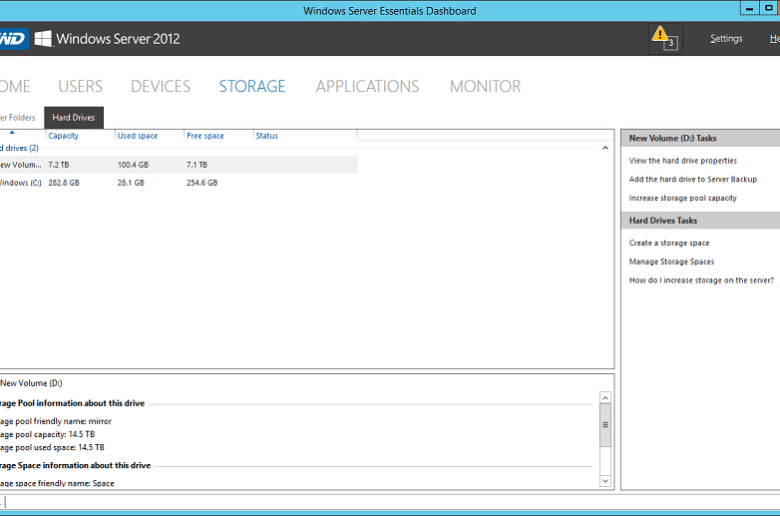Open Settings in the header
This screenshot has width=780, height=516.
726,38
